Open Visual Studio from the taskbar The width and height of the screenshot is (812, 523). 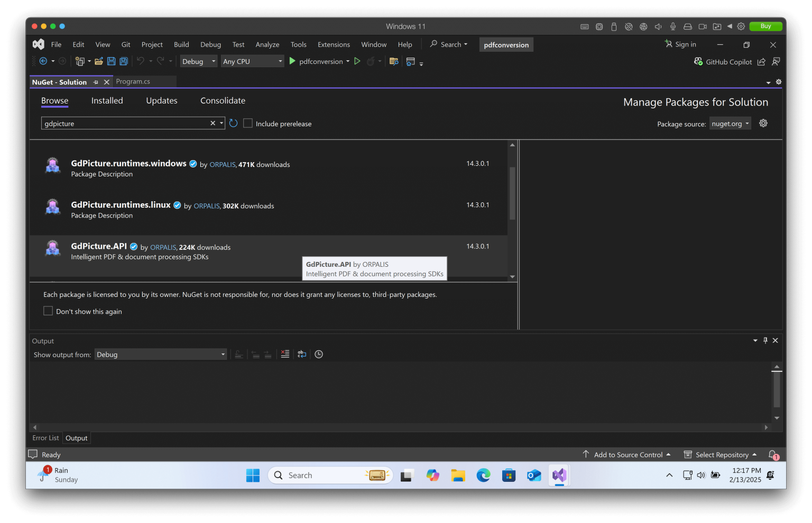[559, 475]
